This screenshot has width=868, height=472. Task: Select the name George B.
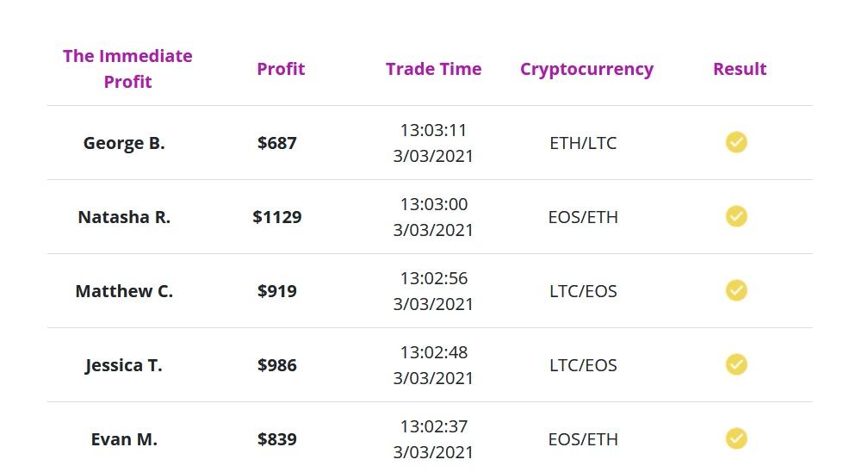pos(124,143)
